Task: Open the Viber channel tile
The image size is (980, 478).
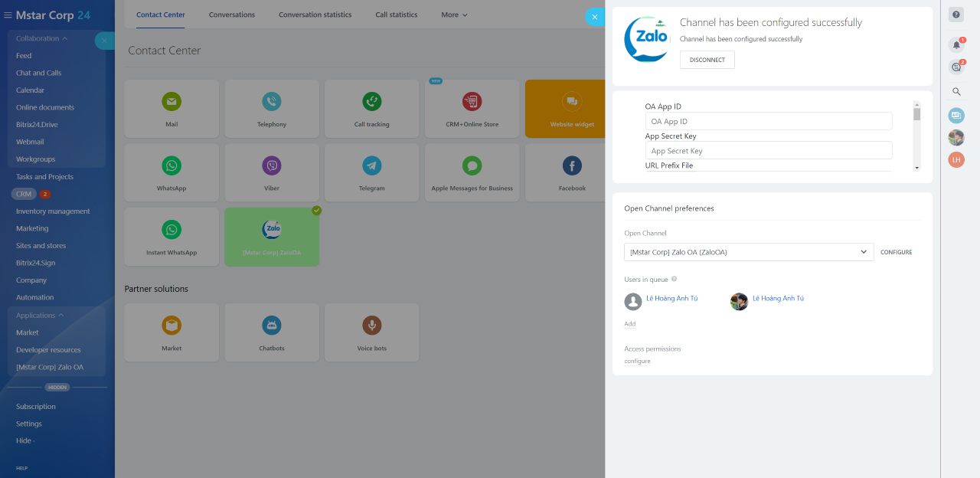Action: (272, 173)
